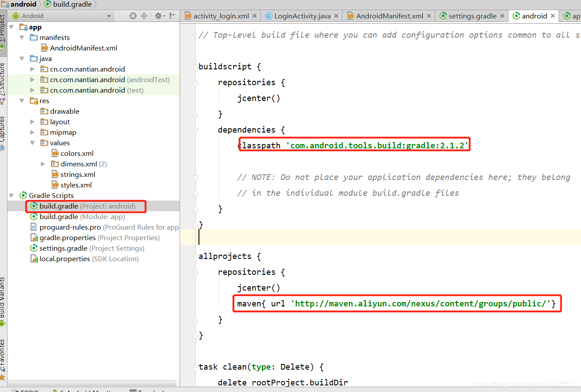Expand the dimens.xml (2) node
The image size is (581, 392).
[43, 164]
